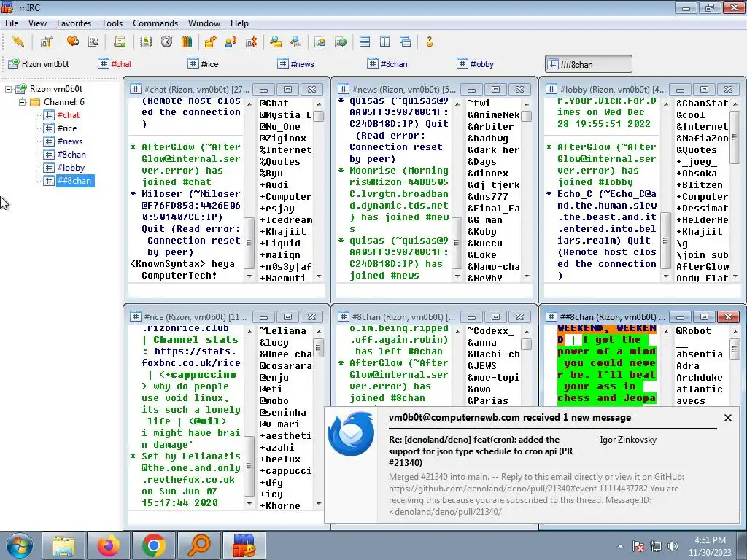Open the Channels list toolbar icon
This screenshot has width=747, height=560.
click(93, 42)
